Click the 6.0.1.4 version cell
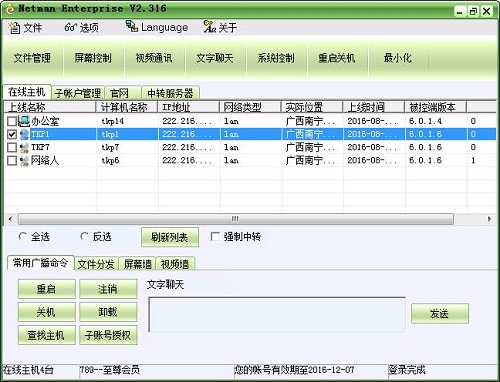The height and width of the screenshot is (382, 500). (x=425, y=121)
